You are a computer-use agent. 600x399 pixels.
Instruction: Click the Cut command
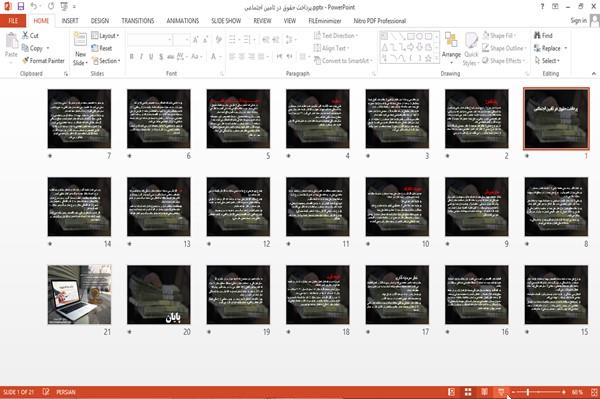tap(30, 35)
